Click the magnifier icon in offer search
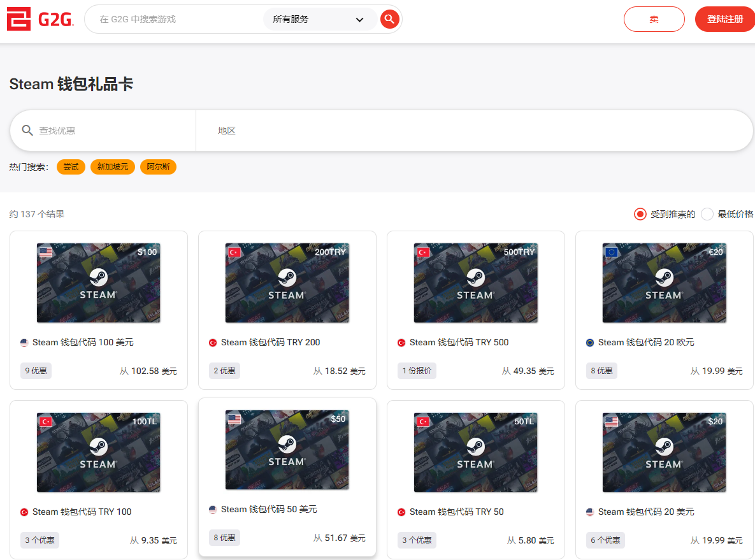The image size is (755, 560). point(27,131)
